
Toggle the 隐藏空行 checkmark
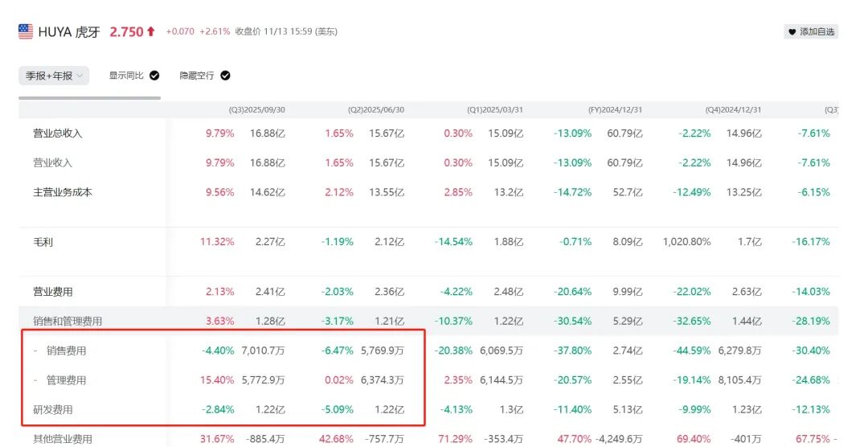point(225,76)
